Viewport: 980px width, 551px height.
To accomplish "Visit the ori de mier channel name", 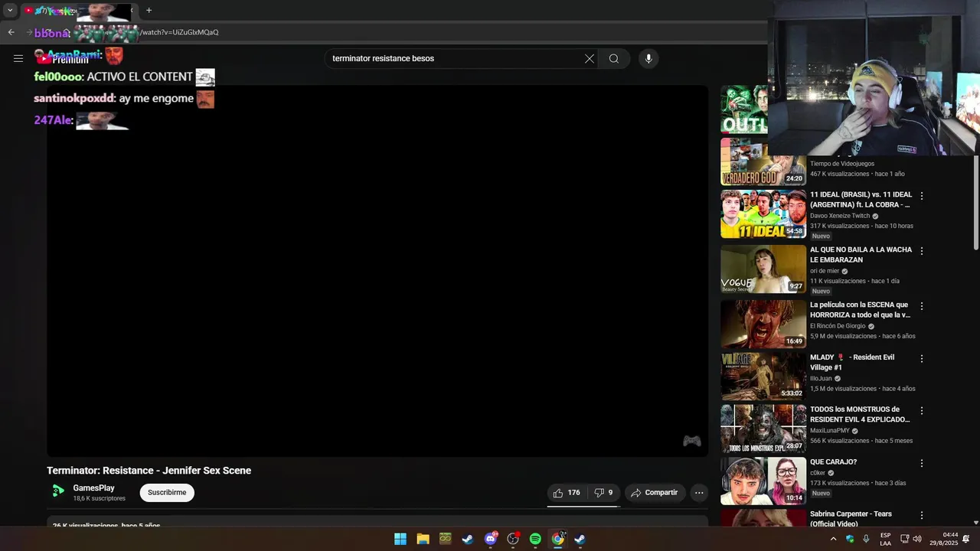I will [825, 271].
